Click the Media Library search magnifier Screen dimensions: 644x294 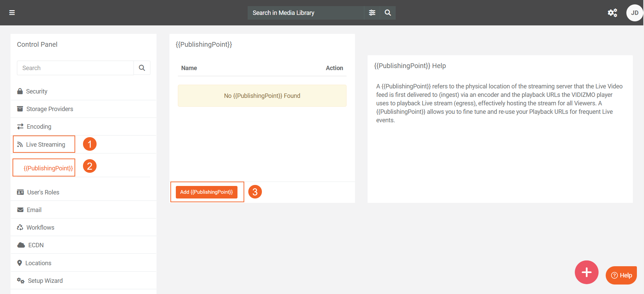point(388,13)
